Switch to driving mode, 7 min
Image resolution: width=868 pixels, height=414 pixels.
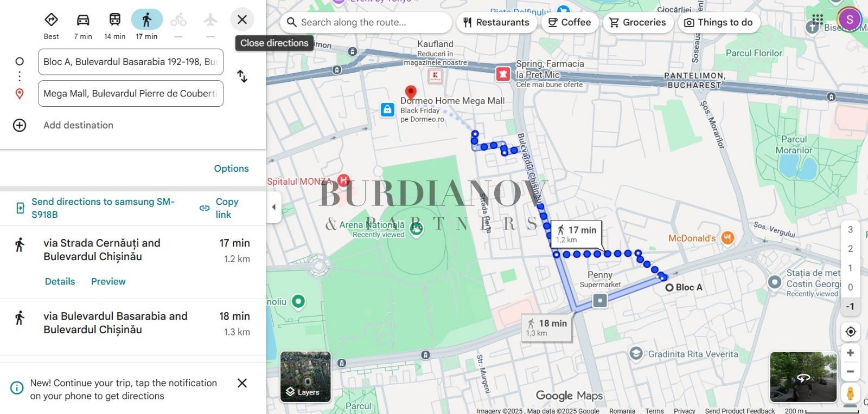coord(83,20)
